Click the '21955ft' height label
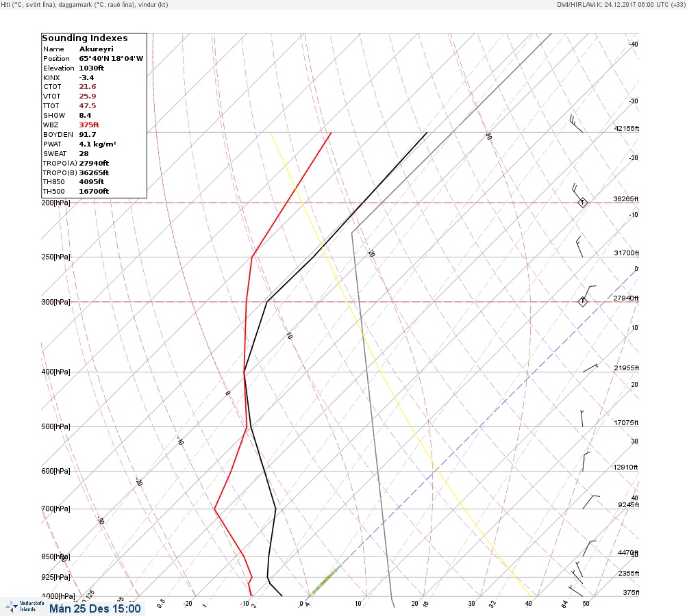The height and width of the screenshot is (616, 687). coord(627,368)
